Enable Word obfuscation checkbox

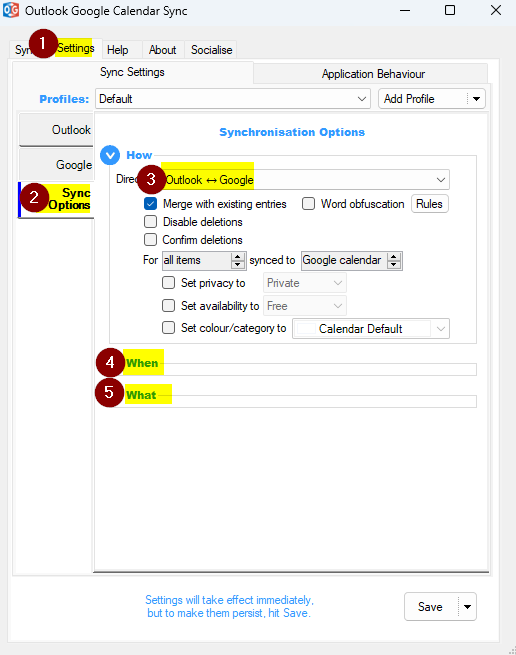(x=308, y=204)
